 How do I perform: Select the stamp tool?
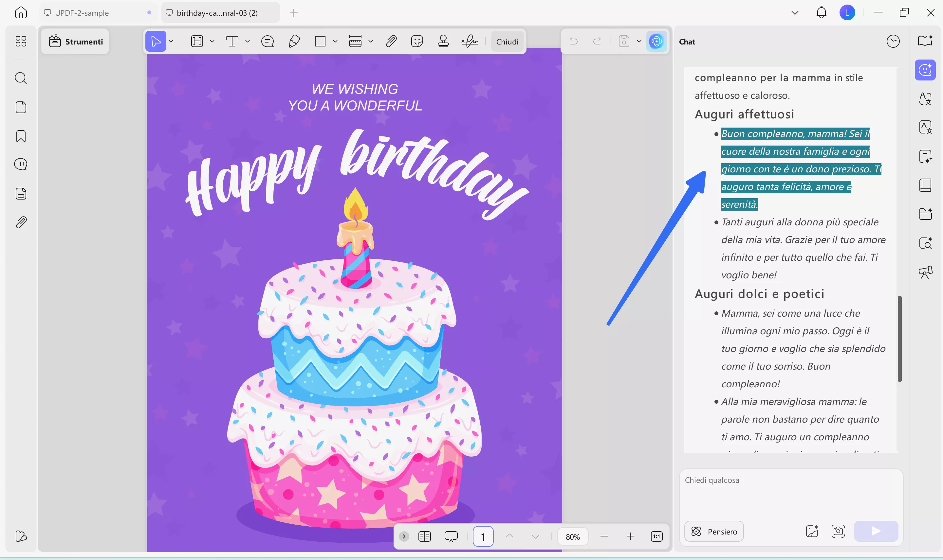pos(443,41)
